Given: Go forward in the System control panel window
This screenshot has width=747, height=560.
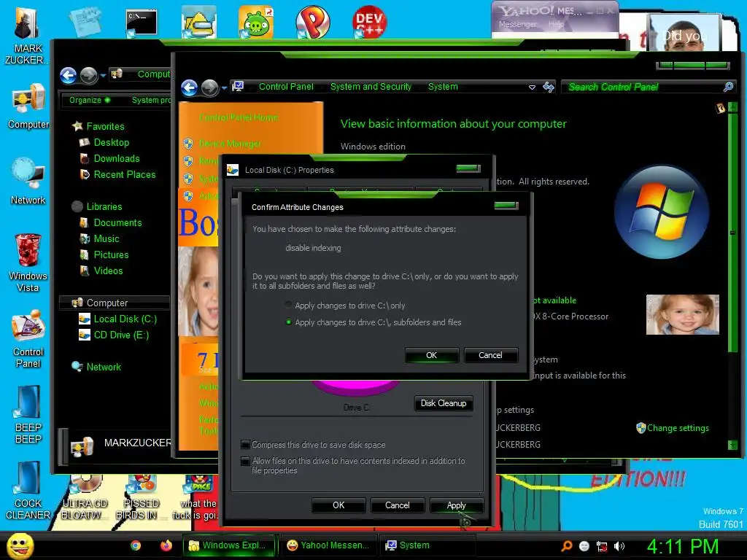Looking at the screenshot, I should [x=209, y=87].
